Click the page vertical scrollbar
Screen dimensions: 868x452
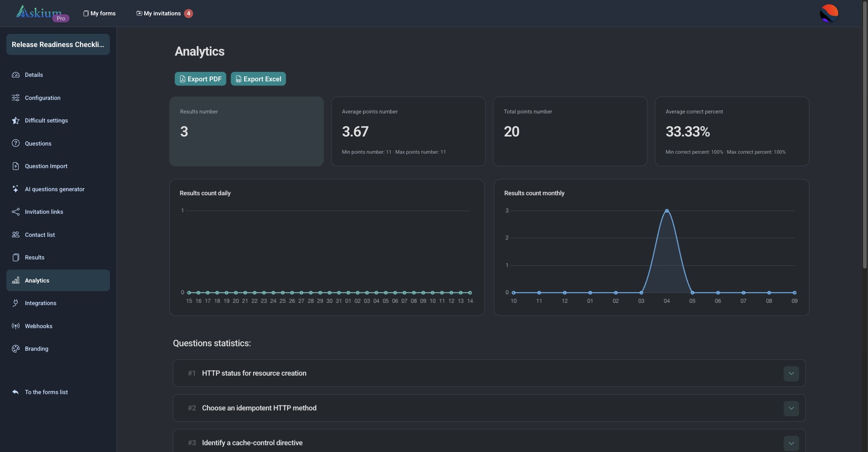point(865,136)
